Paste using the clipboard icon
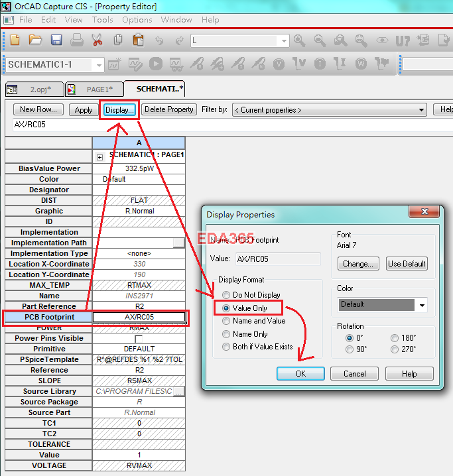 [x=138, y=40]
